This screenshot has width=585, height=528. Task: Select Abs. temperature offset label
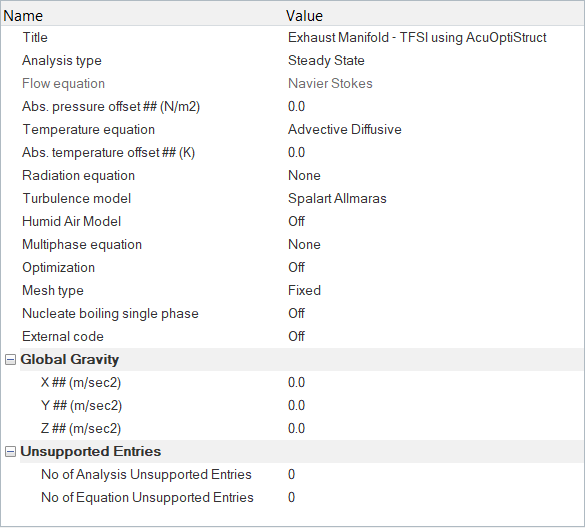(x=109, y=153)
